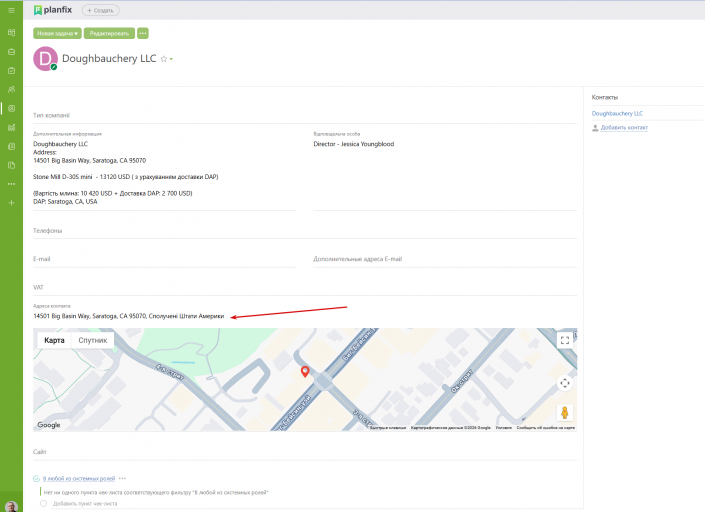Open the hamburger menu in the sidebar
The image size is (705, 512).
click(11, 10)
